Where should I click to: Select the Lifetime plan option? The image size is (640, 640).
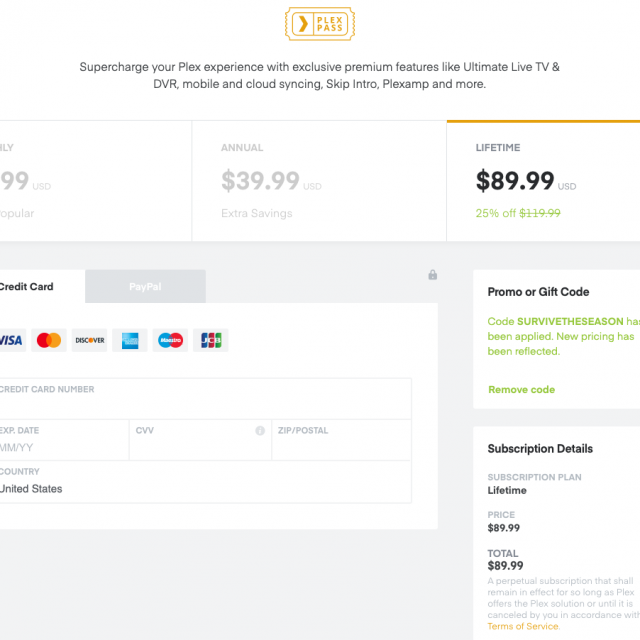pos(543,181)
